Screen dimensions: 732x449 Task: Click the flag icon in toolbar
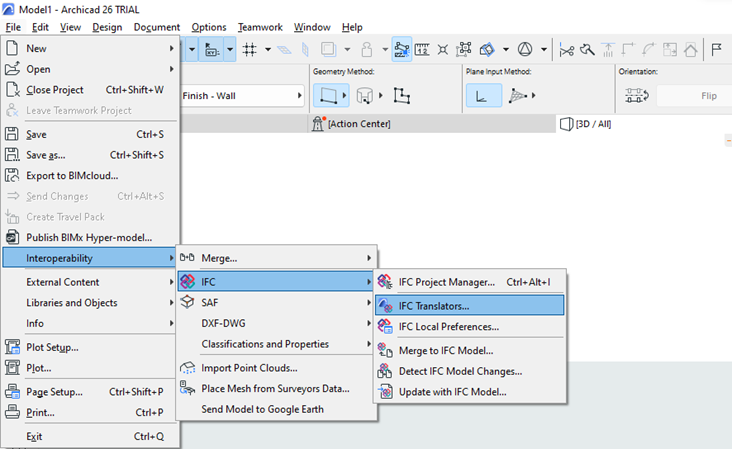coord(716,49)
